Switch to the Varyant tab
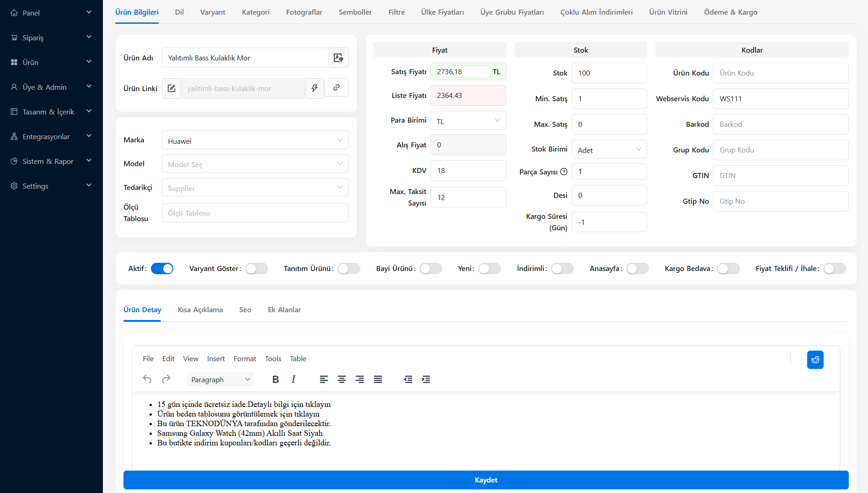 [213, 12]
